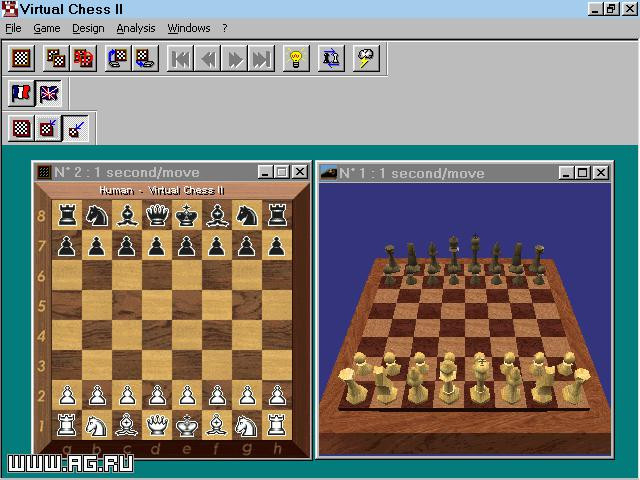Click the 'N° 2 : 1 second/move' title
640x480 pixels.
pyautogui.click(x=127, y=172)
